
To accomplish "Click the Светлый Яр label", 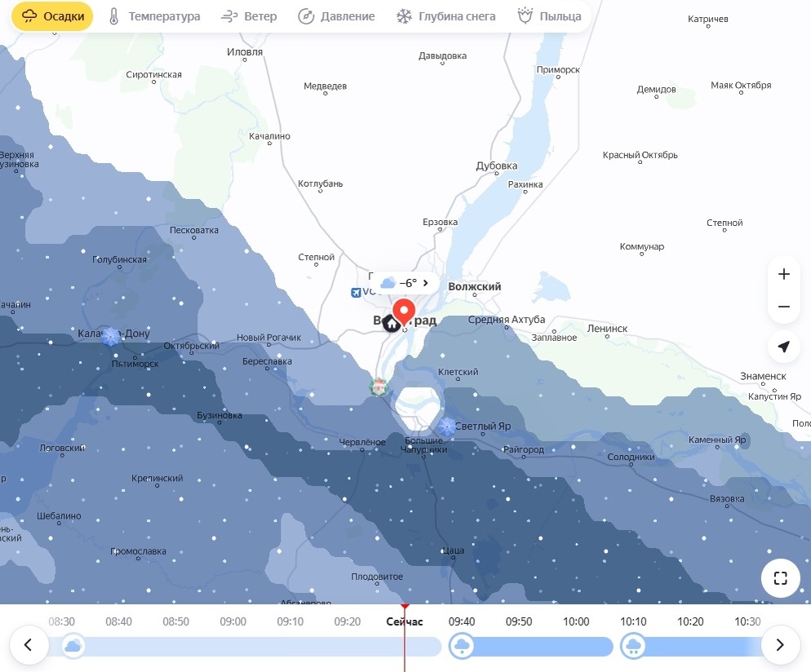I will (483, 426).
